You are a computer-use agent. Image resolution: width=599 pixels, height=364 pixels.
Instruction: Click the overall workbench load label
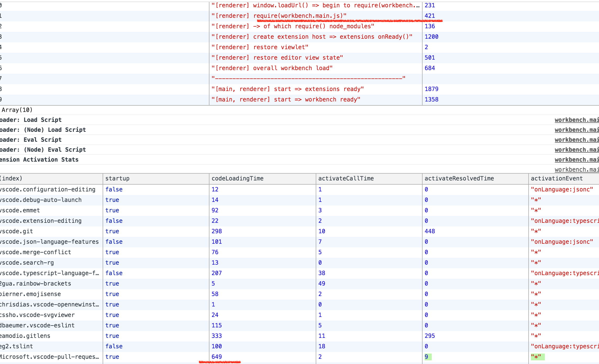tap(272, 68)
